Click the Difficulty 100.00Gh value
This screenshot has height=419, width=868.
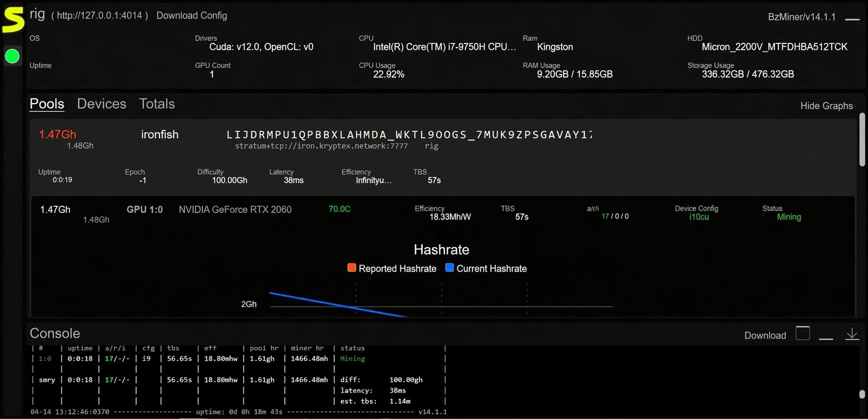(229, 180)
